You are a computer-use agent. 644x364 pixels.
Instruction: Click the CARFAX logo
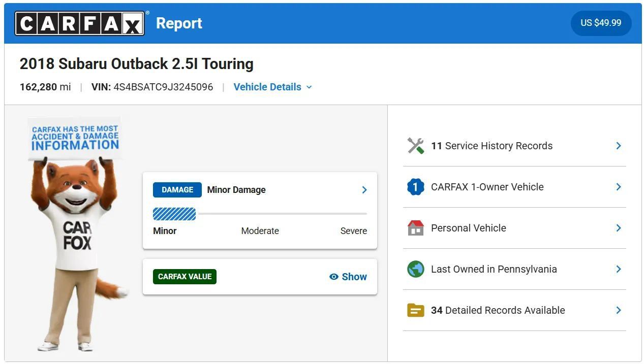(80, 23)
